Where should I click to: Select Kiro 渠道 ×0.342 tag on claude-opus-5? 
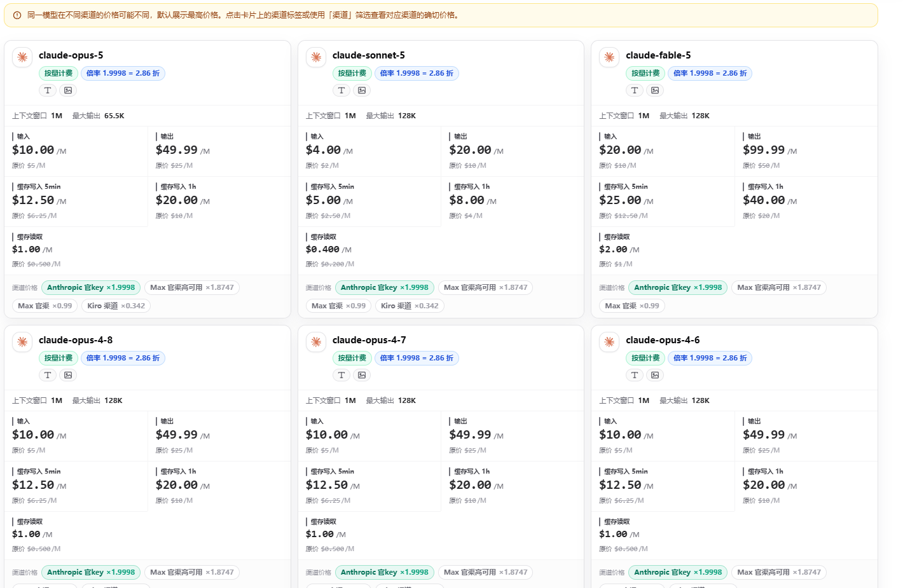coord(116,306)
